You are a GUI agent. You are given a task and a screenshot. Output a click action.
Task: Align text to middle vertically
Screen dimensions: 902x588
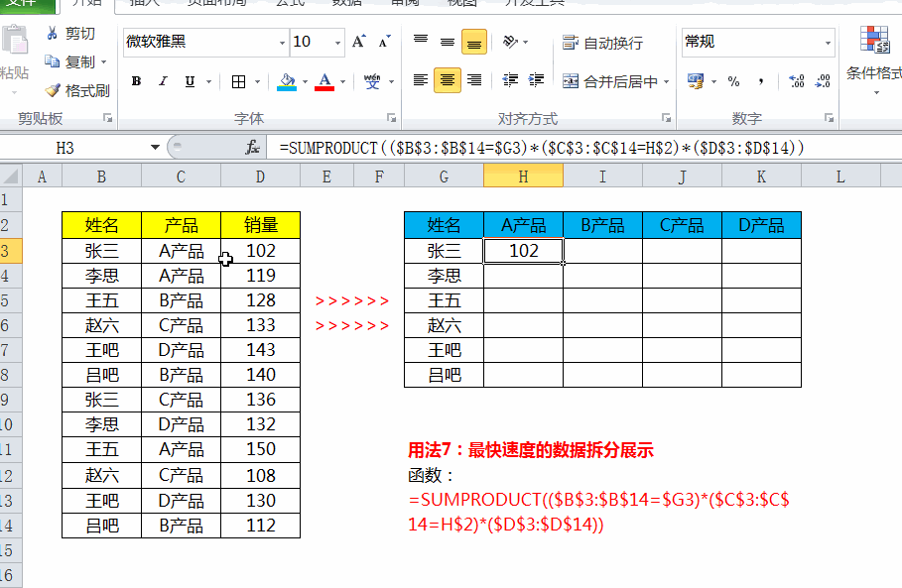point(447,42)
